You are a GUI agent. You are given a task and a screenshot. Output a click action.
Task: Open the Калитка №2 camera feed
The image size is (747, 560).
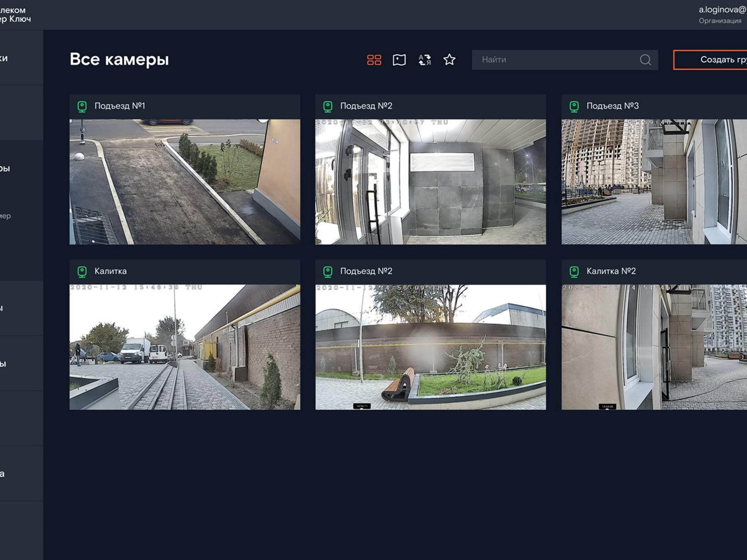pyautogui.click(x=654, y=347)
